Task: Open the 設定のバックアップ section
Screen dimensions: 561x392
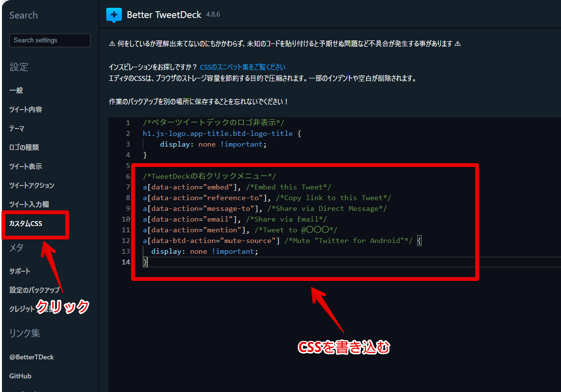Action: point(34,290)
